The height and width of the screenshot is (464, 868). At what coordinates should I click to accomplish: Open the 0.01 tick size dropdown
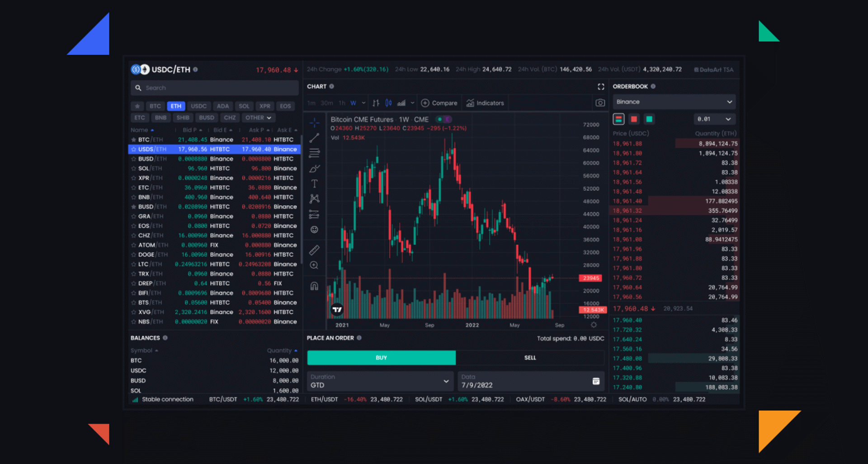(714, 118)
